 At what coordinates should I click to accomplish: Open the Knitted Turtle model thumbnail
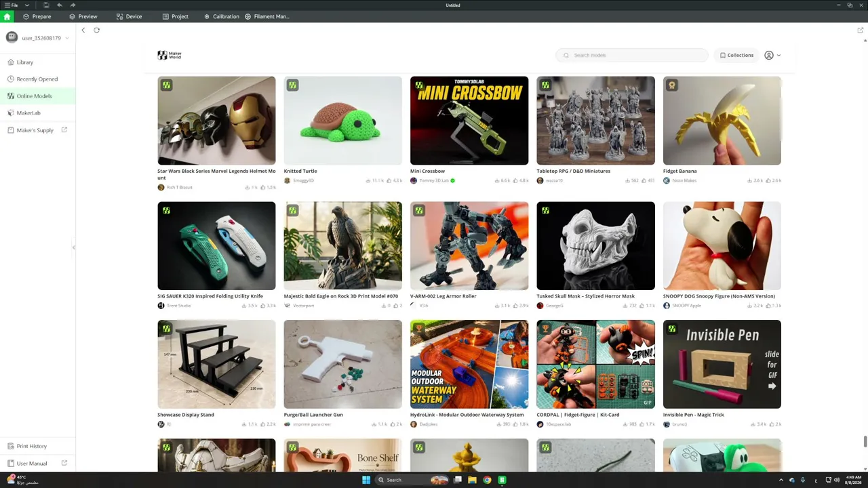343,121
